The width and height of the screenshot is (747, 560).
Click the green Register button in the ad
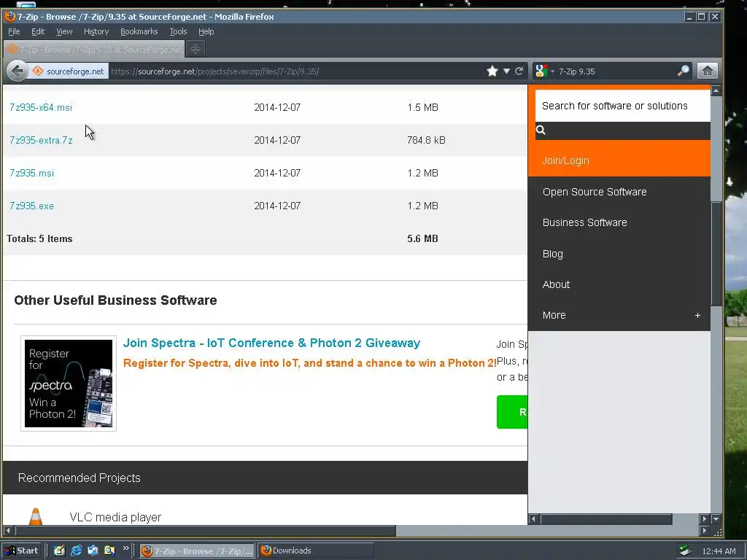click(x=512, y=412)
